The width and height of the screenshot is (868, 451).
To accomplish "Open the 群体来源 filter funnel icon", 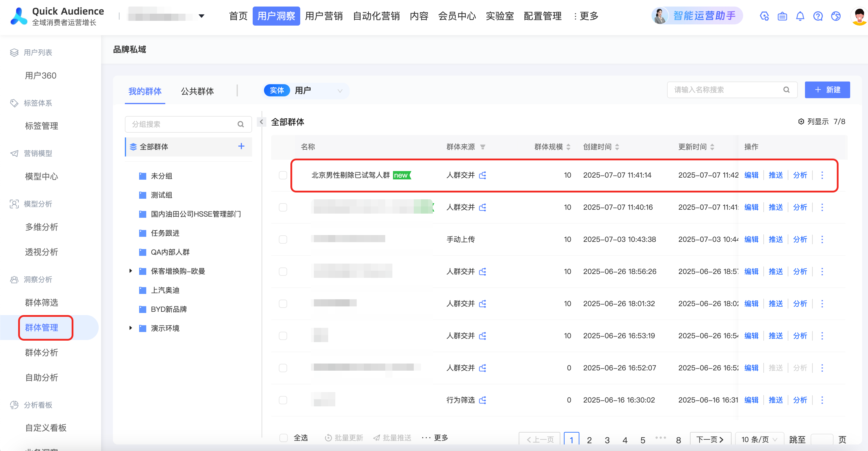I will (x=482, y=147).
